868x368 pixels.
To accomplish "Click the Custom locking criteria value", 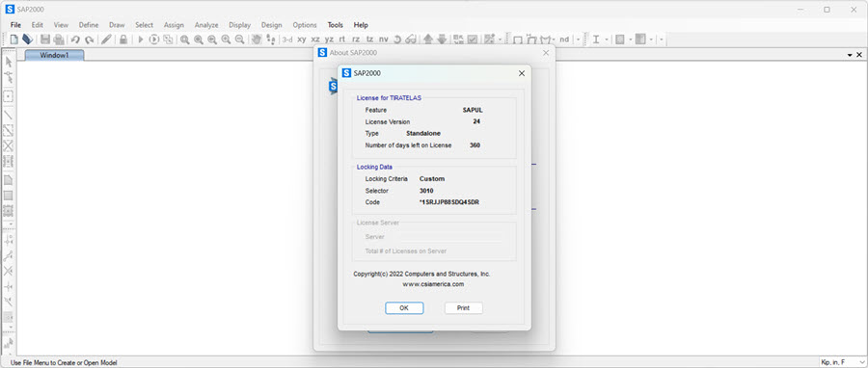I will [x=432, y=179].
